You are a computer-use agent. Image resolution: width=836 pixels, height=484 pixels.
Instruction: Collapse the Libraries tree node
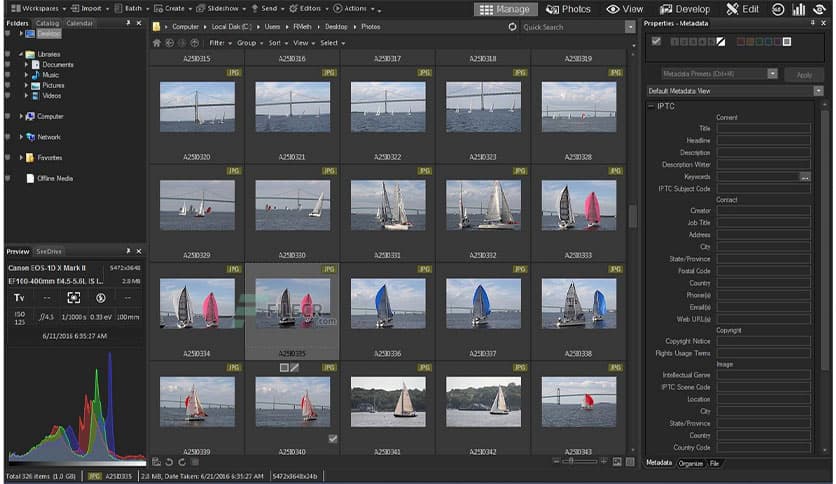click(21, 54)
